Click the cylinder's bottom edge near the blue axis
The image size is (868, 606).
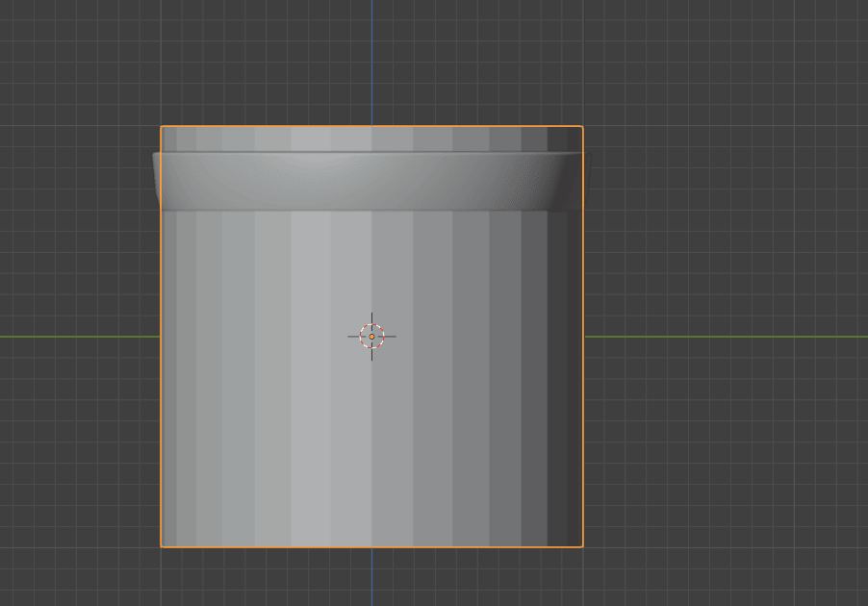point(371,546)
